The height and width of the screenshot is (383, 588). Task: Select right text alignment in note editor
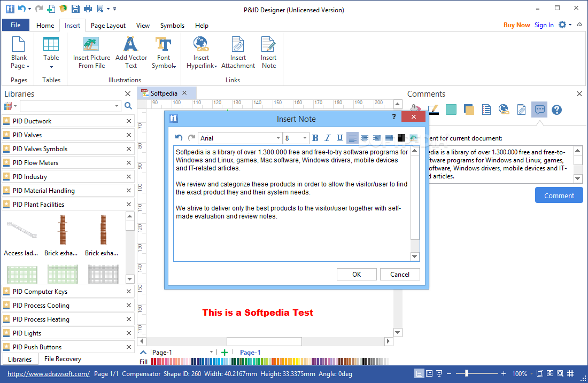click(x=376, y=138)
